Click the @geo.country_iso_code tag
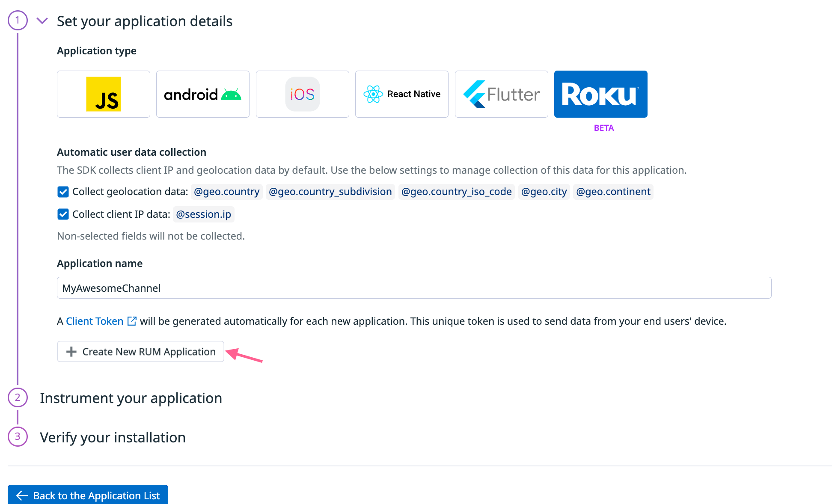Viewport: 832px width, 504px height. (x=456, y=192)
